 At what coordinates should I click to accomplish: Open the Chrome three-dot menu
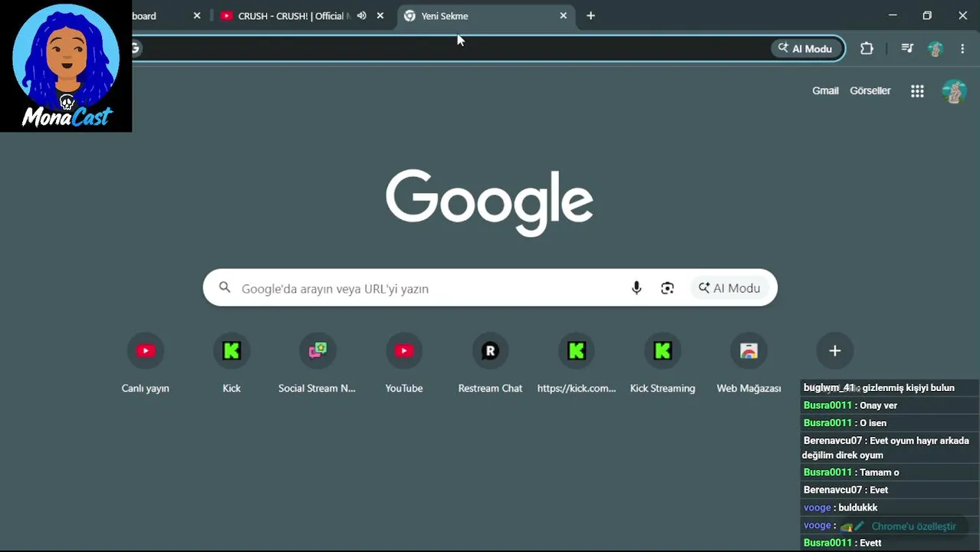962,48
